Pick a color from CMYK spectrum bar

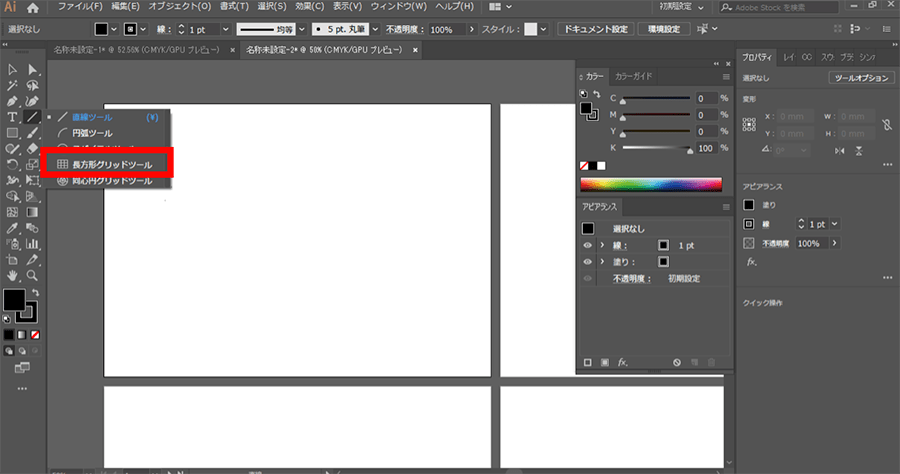[651, 185]
